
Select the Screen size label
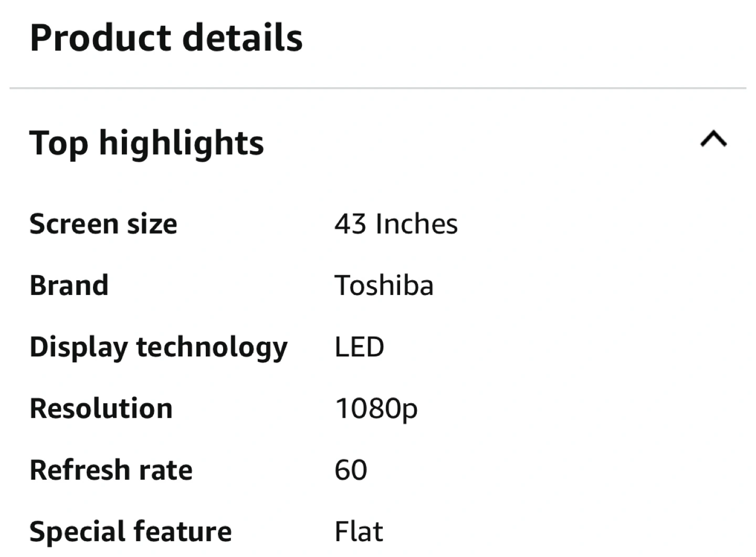click(103, 224)
